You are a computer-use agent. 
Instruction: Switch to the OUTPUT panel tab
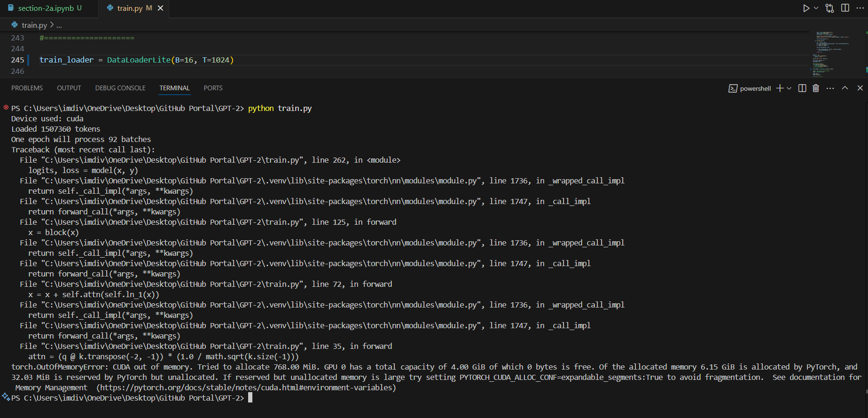(x=69, y=88)
